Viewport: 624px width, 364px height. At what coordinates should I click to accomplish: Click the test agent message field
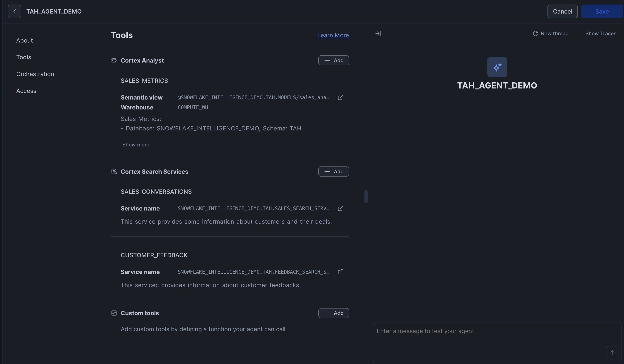pyautogui.click(x=485, y=337)
